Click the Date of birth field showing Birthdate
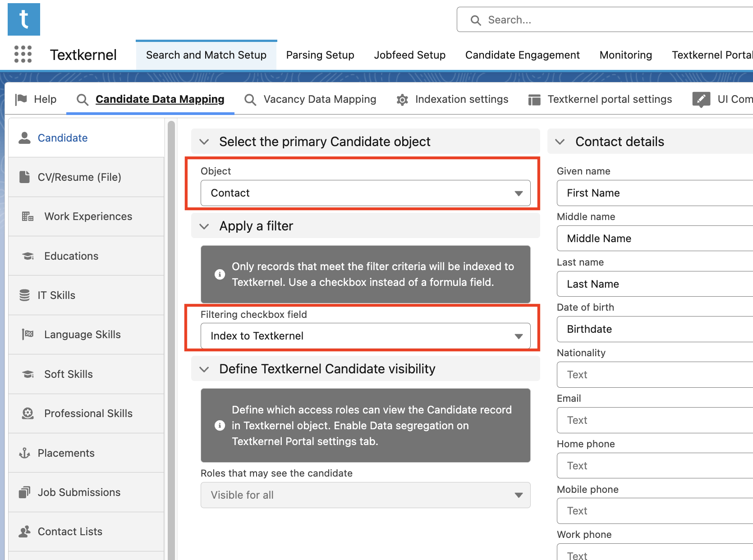753x560 pixels. coord(655,329)
